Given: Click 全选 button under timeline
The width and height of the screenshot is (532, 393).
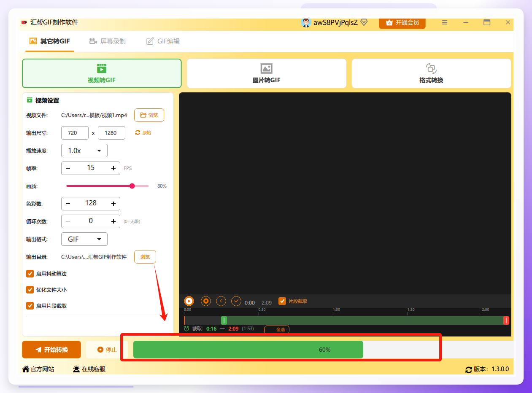Looking at the screenshot, I should (277, 329).
